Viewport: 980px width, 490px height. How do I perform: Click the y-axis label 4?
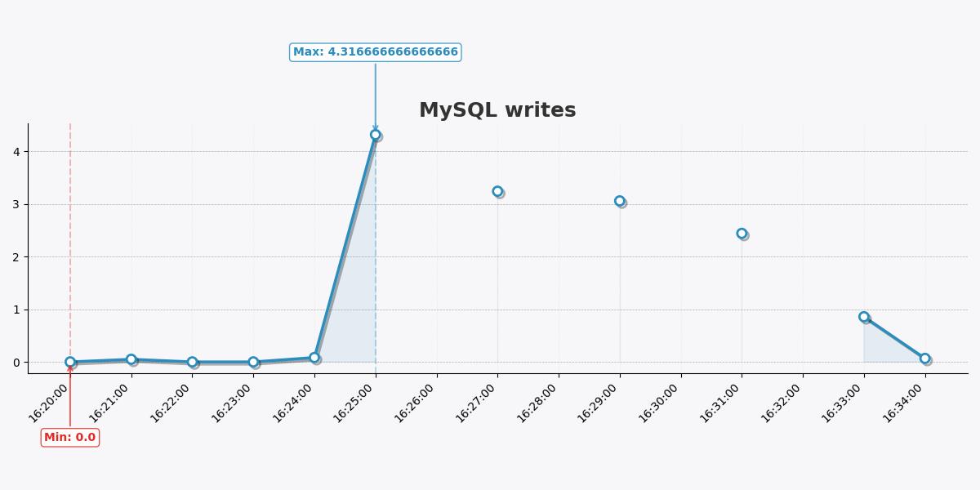(16, 152)
